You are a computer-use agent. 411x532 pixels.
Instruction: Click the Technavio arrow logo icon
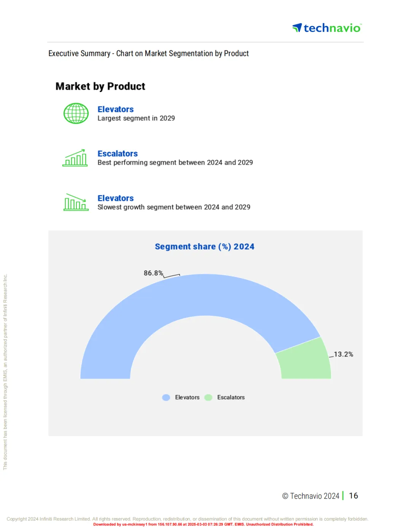(x=297, y=28)
